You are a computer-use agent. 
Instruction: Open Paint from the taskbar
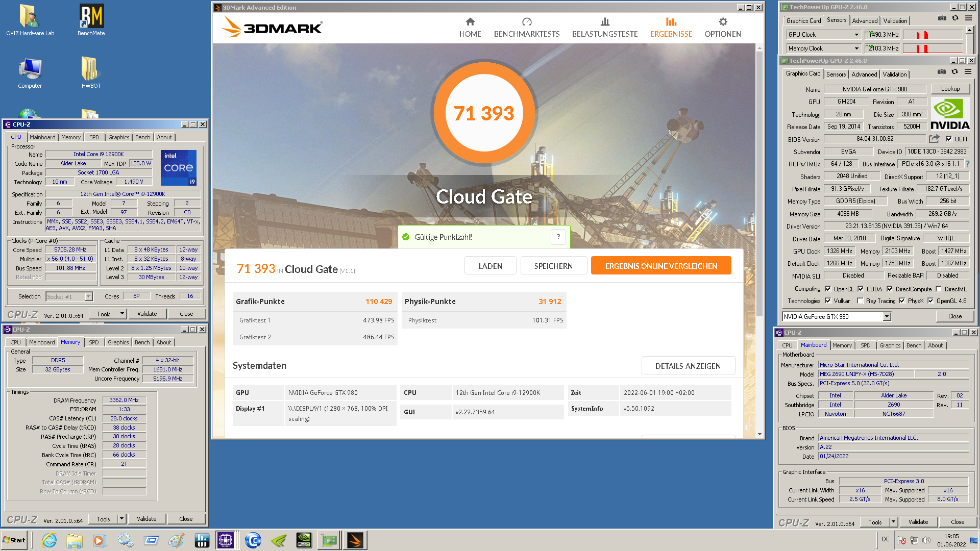(x=176, y=540)
